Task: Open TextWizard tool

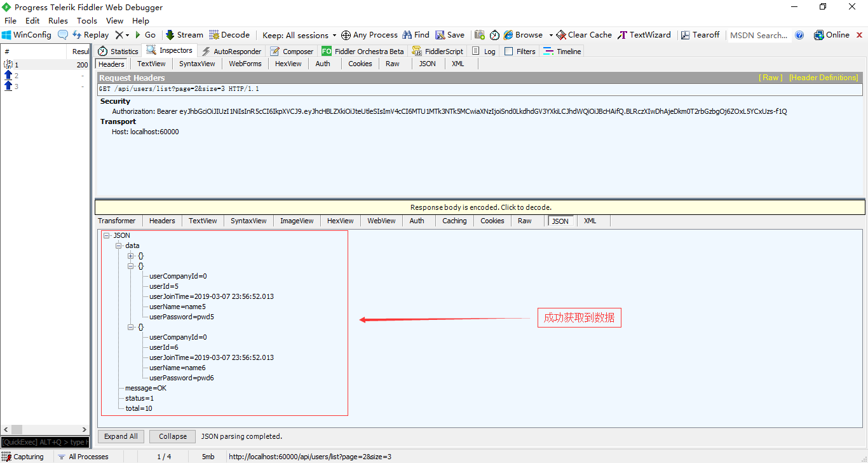Action: tap(644, 35)
